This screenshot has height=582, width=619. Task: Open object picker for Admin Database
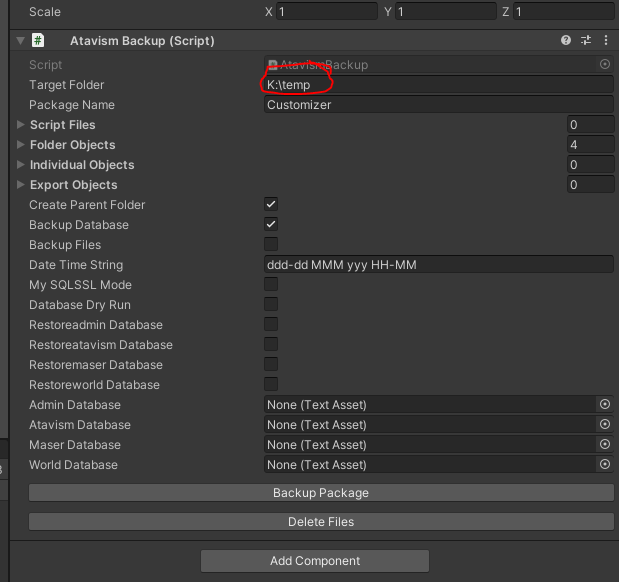(x=604, y=405)
